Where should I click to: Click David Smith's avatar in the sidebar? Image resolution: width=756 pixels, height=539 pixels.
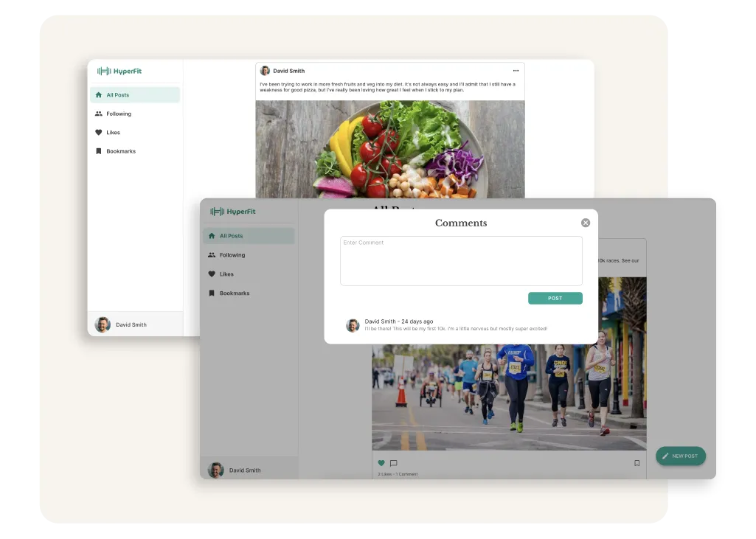216,470
